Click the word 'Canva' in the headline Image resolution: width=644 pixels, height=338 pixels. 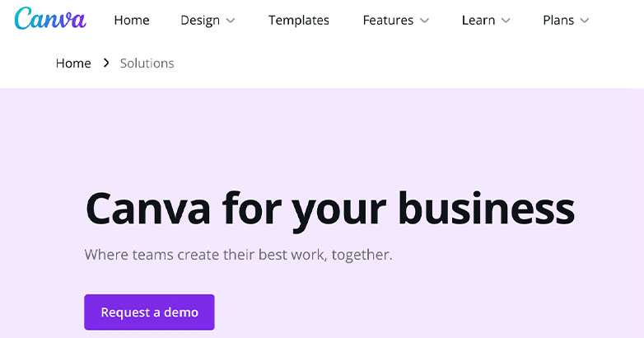[x=148, y=209]
